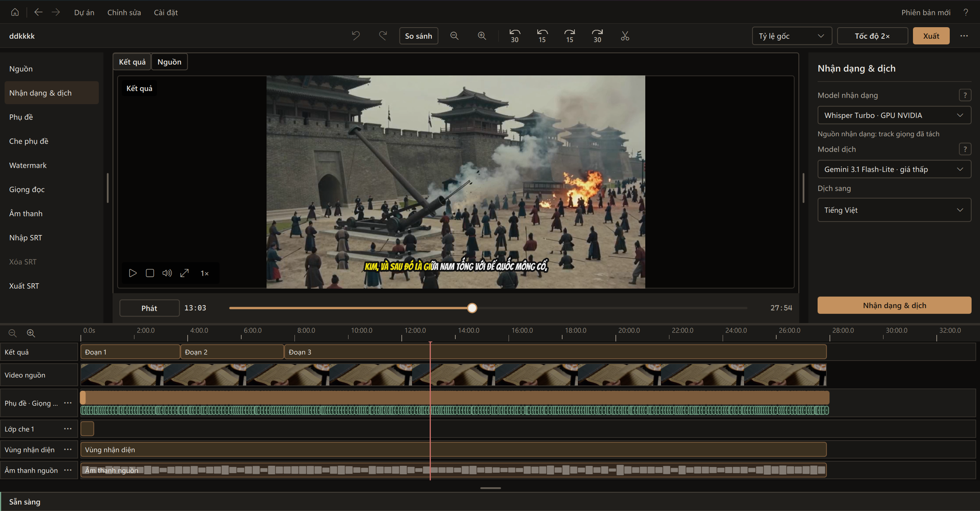Change the 1× playback speed
Viewport: 980px width, 511px height.
[x=205, y=273]
